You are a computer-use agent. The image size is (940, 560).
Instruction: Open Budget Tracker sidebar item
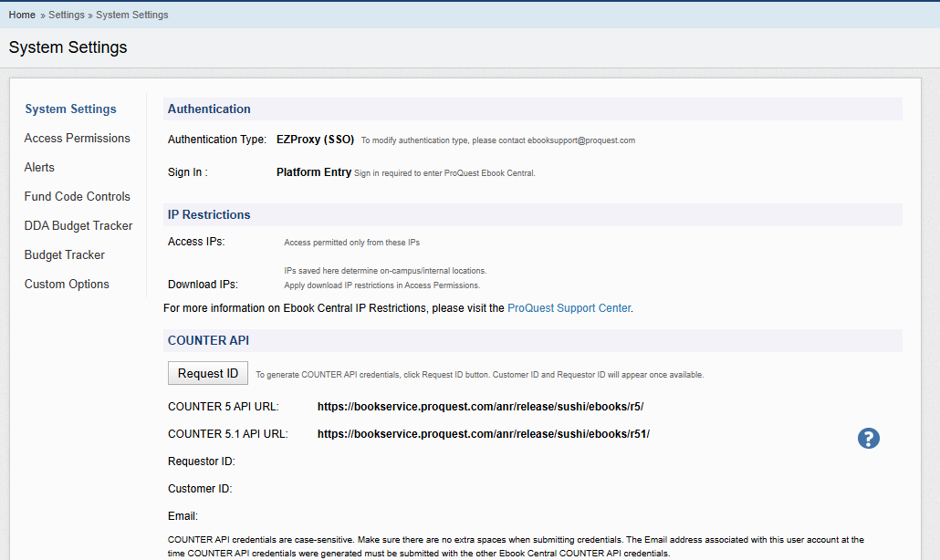point(65,255)
